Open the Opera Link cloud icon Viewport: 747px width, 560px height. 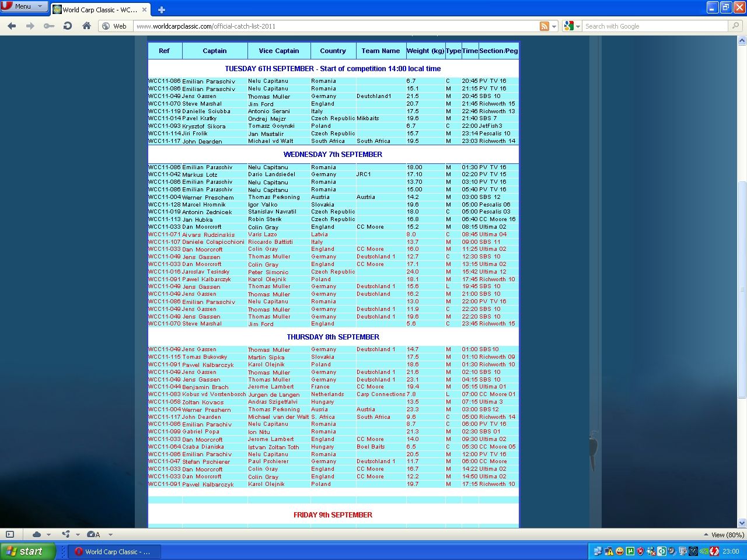37,534
